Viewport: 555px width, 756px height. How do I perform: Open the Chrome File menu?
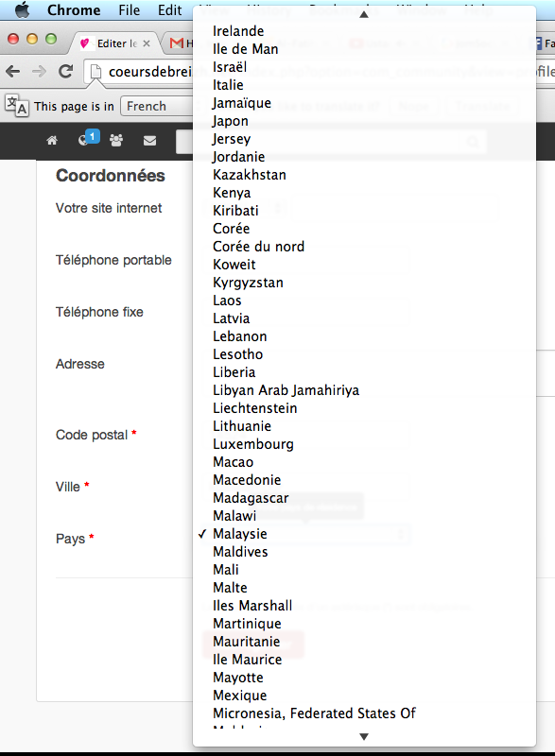(130, 10)
